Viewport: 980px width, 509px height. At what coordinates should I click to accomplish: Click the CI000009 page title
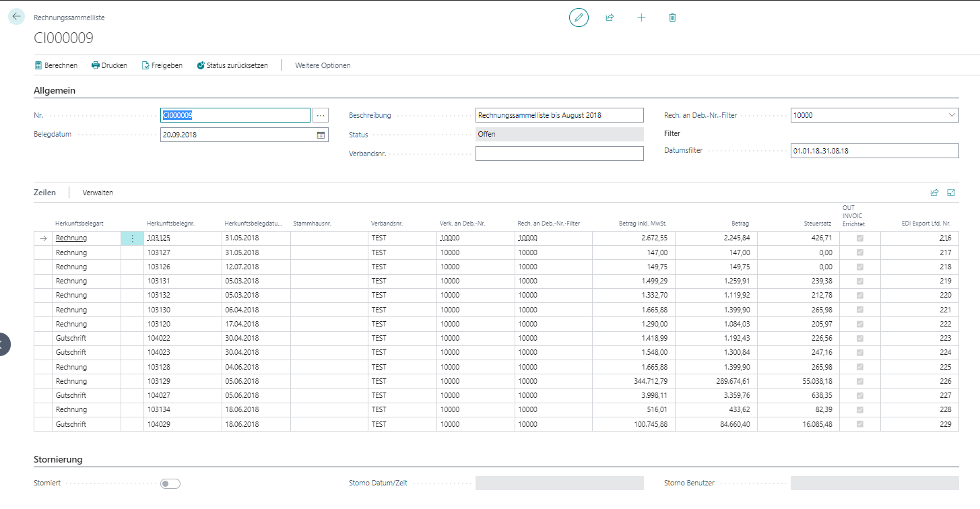pos(64,38)
